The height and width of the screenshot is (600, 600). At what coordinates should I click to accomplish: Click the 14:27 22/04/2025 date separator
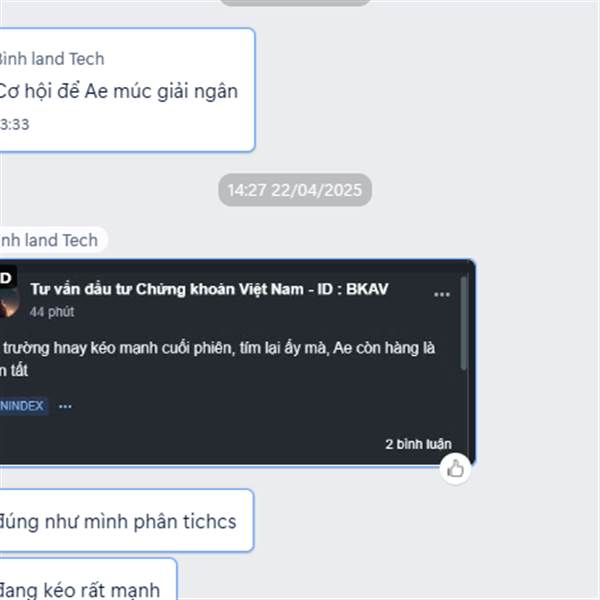295,190
